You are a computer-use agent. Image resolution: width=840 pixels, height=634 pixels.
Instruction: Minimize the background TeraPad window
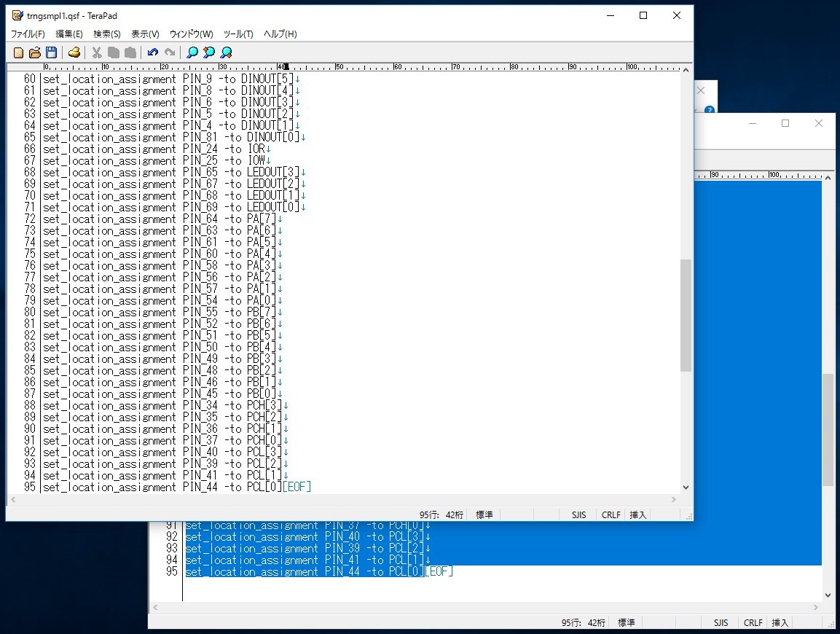(753, 123)
